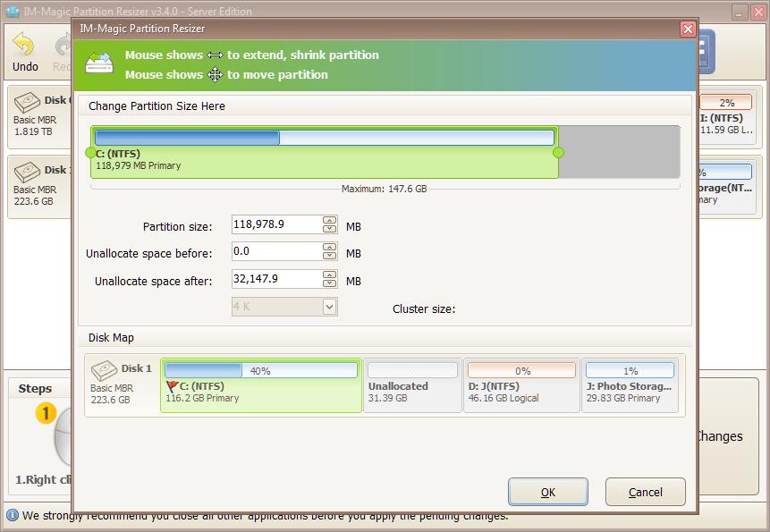The image size is (770, 532).
Task: Close the IM-Magic Partition Resizer dialog
Action: 688,29
